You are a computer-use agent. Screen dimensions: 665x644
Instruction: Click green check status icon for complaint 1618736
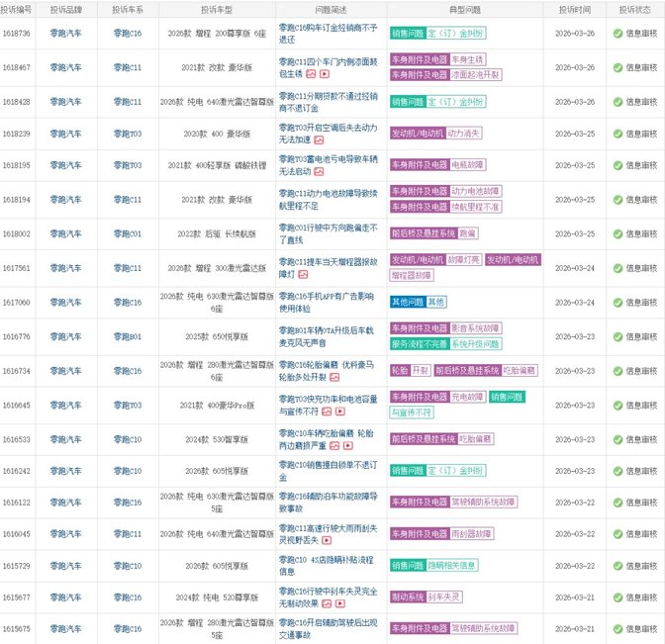pyautogui.click(x=617, y=33)
